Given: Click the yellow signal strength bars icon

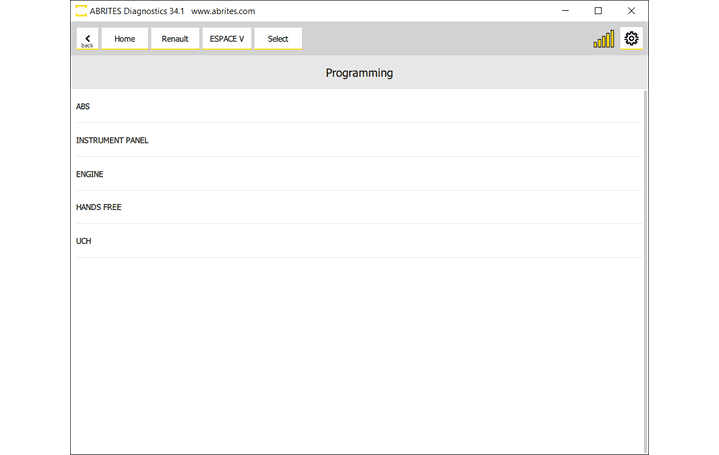Looking at the screenshot, I should click(x=604, y=39).
